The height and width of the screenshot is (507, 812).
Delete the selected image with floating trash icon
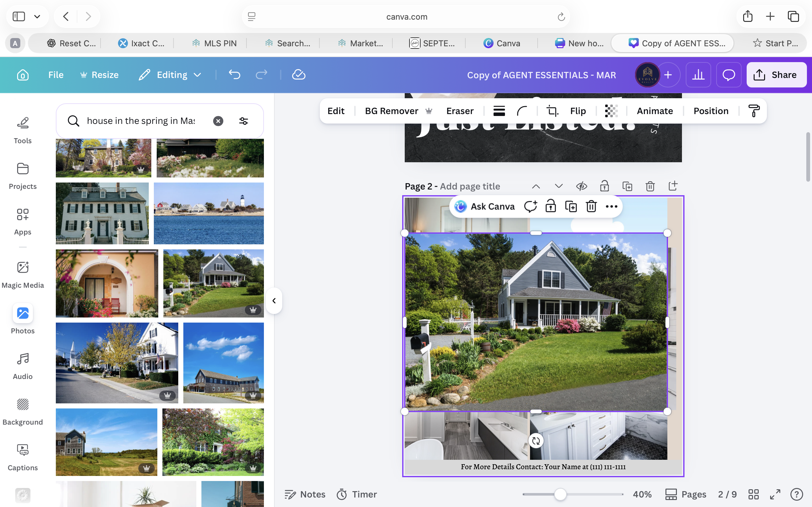(591, 207)
